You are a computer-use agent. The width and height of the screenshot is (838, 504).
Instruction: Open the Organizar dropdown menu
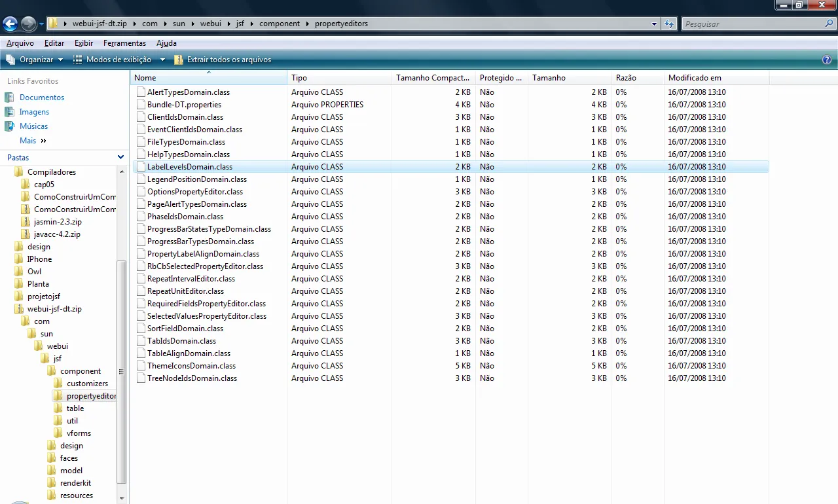click(36, 60)
